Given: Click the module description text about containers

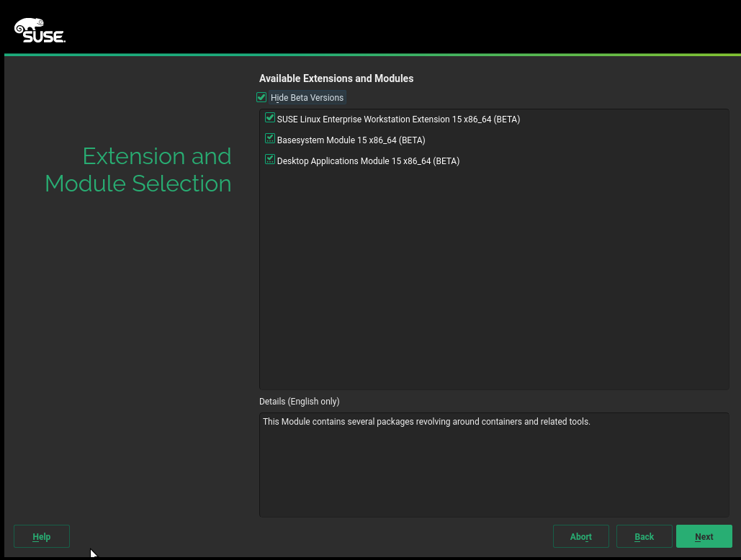Looking at the screenshot, I should click(426, 422).
